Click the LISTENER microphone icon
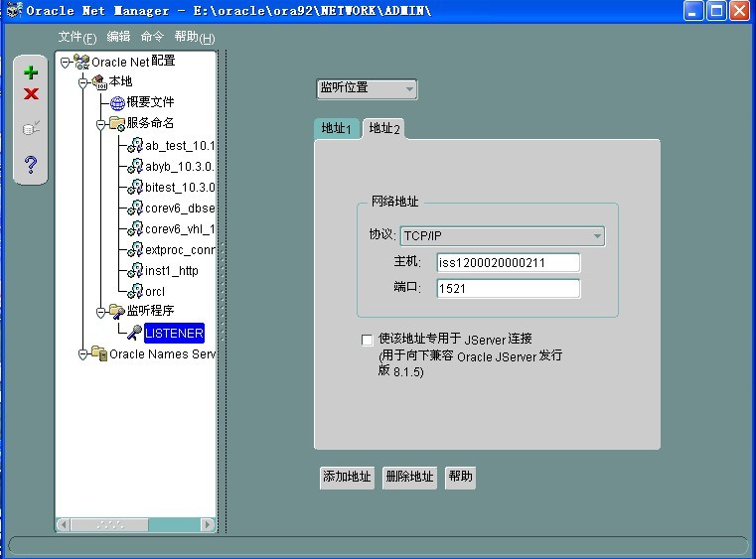The image size is (756, 559). [135, 332]
